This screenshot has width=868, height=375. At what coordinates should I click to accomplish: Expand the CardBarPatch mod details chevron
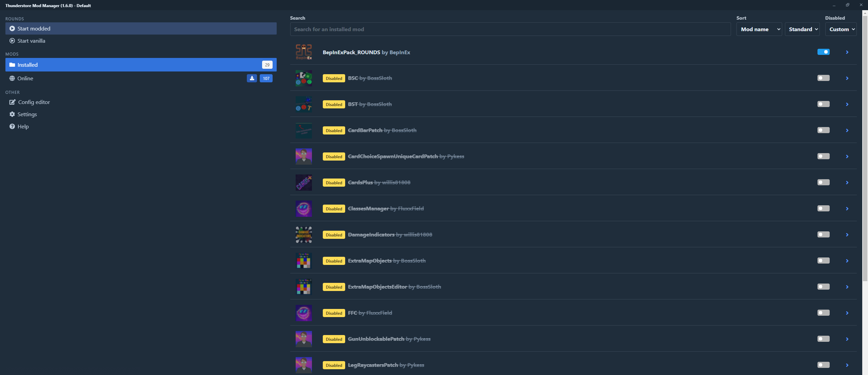coord(847,130)
